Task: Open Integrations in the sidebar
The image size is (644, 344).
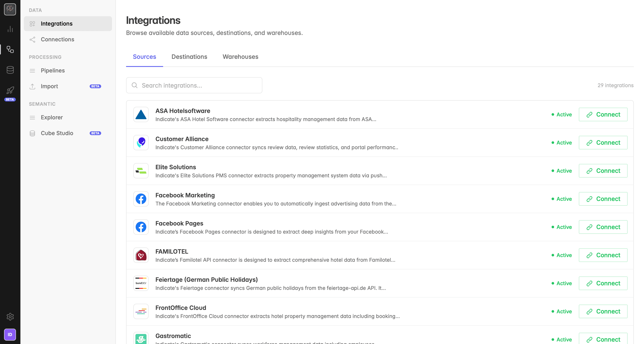Action: 68,24
